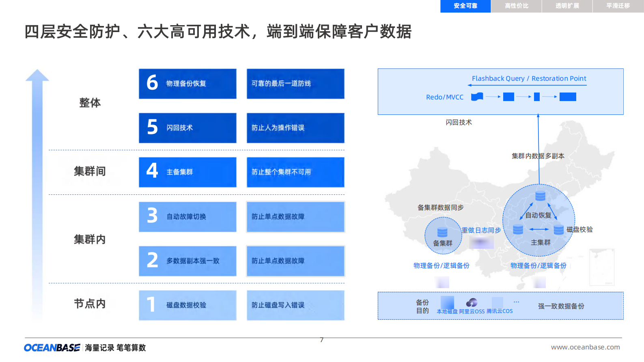Viewport: 644px width, 362px height.
Task: Click the rightmost blue block in Redo chain
Action: (x=568, y=97)
